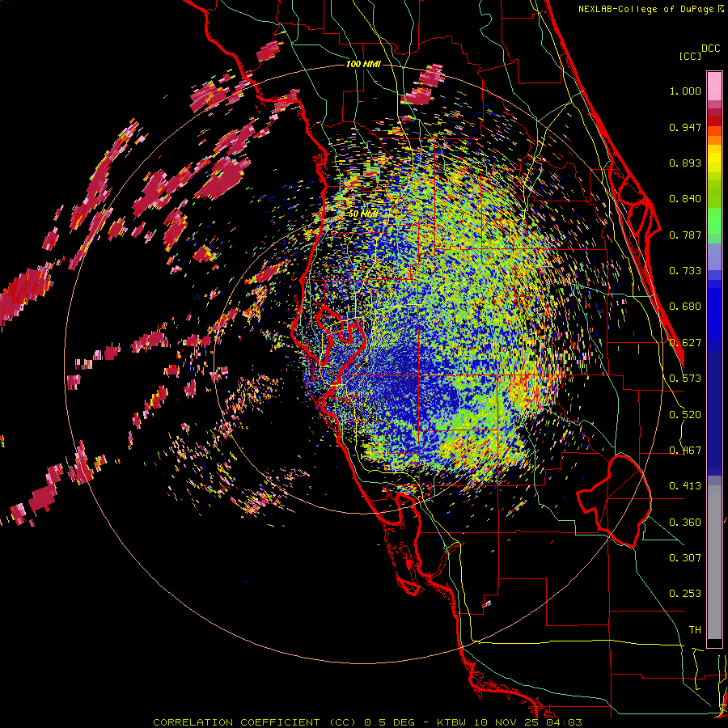Click the 50 NMI range ring label

click(x=362, y=214)
